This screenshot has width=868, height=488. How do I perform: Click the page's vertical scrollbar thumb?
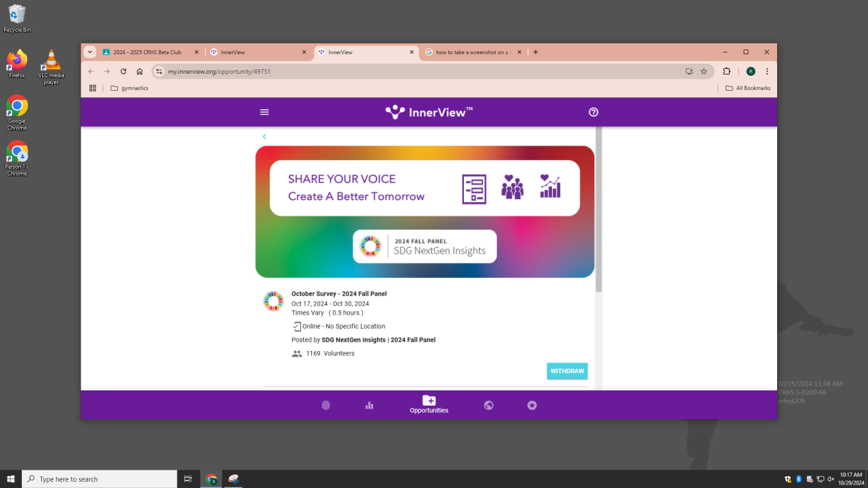(x=598, y=210)
